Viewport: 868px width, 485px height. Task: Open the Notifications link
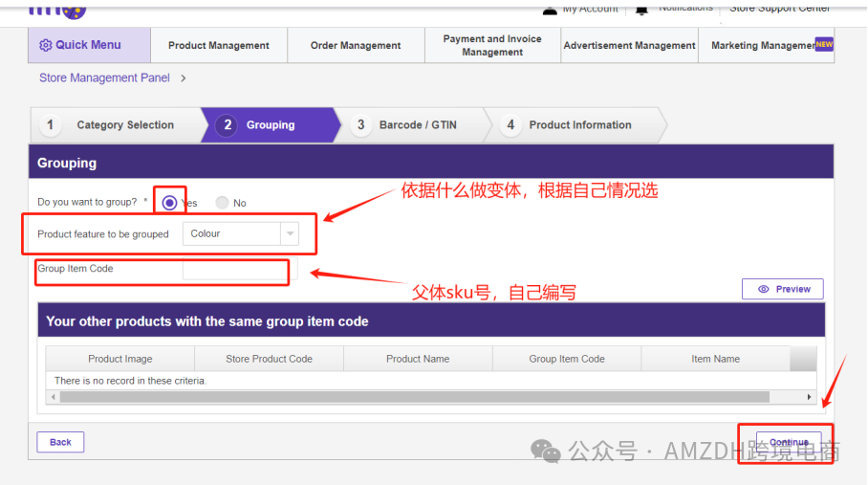[685, 8]
